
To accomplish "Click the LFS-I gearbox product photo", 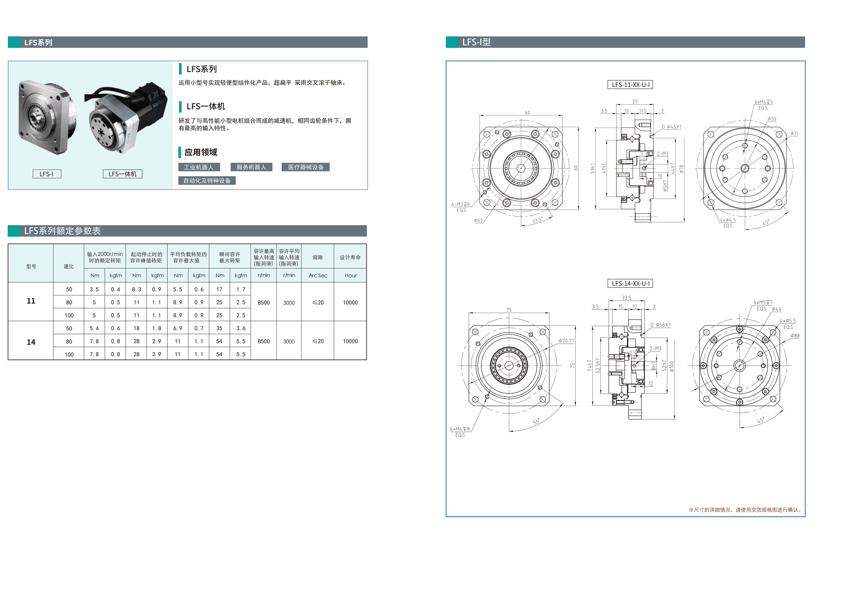I will click(x=47, y=117).
